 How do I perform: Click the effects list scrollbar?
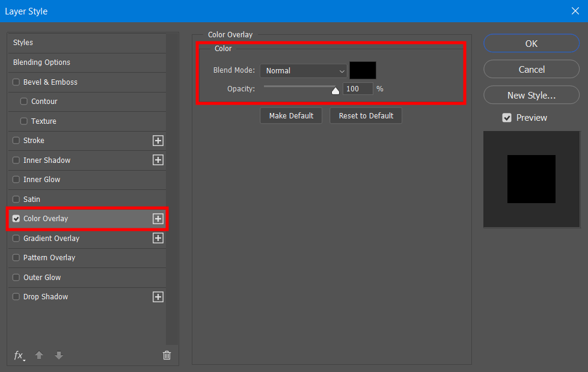coord(172,189)
